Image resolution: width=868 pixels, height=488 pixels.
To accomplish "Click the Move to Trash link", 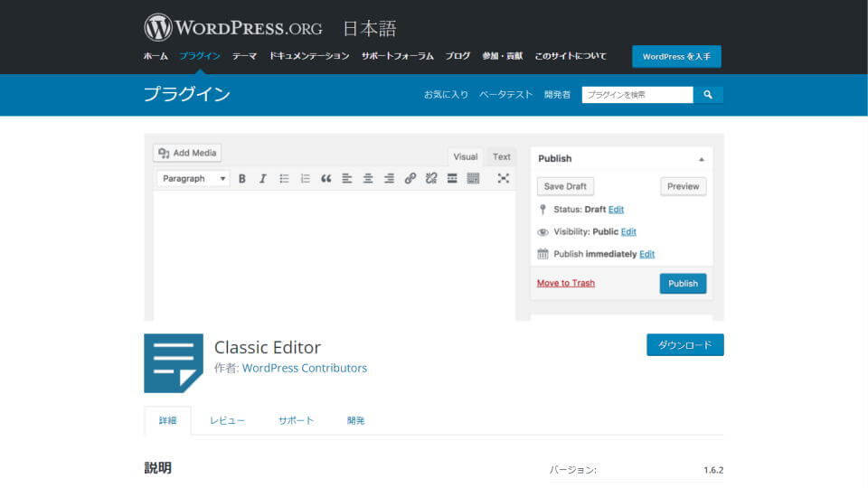I will coord(566,283).
